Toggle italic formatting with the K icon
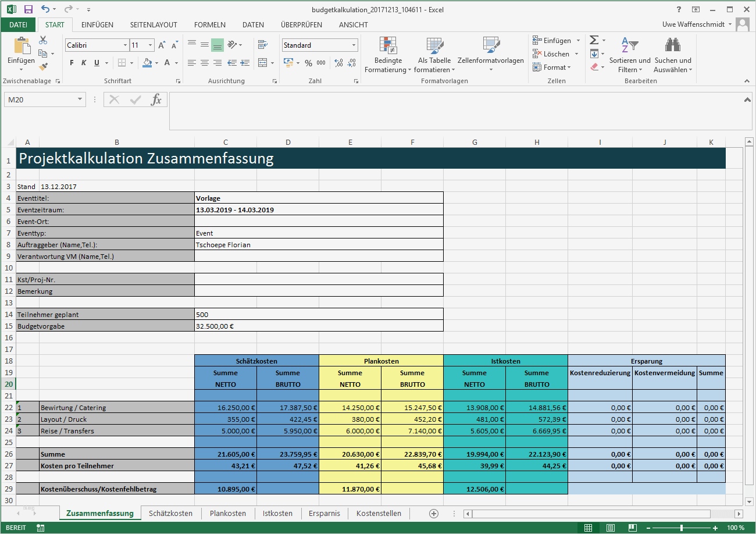756x534 pixels. (82, 62)
